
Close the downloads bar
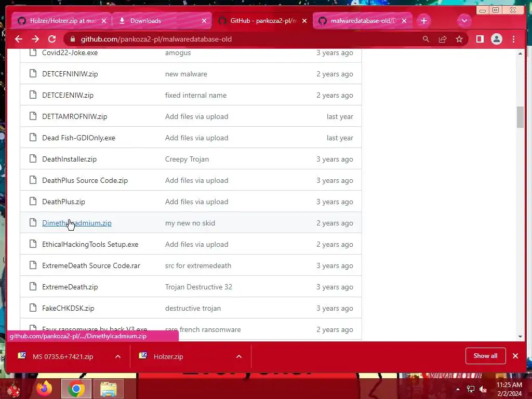(515, 356)
